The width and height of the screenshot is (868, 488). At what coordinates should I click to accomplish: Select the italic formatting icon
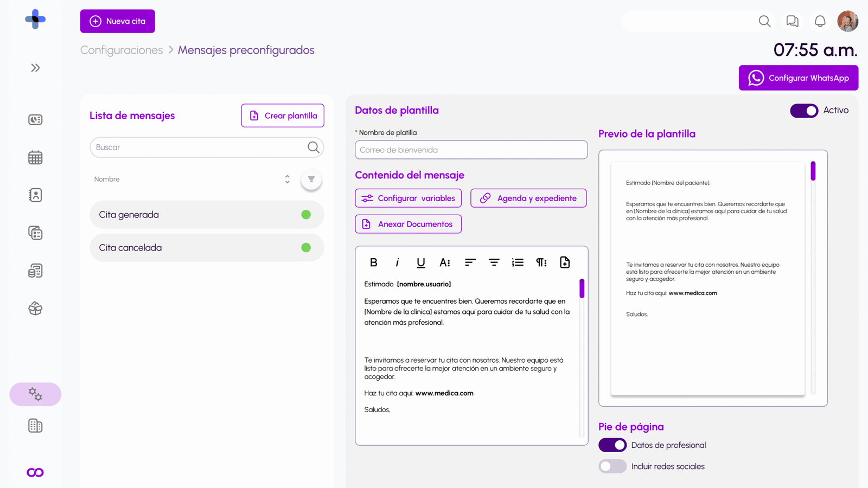(x=397, y=262)
